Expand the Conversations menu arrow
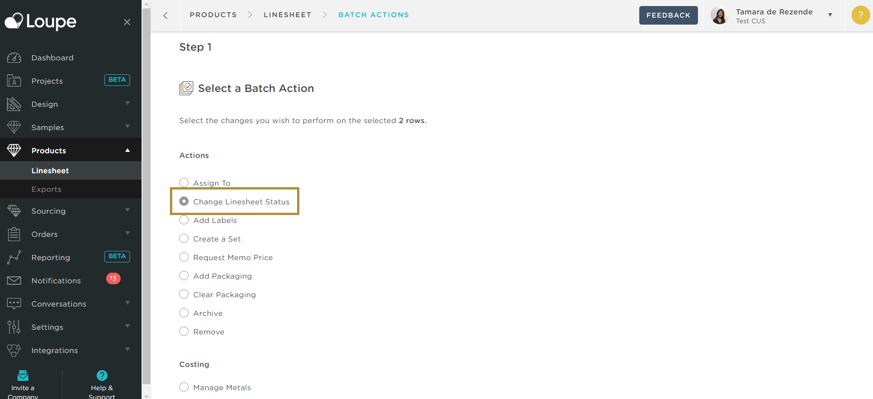The height and width of the screenshot is (399, 873). click(x=127, y=303)
